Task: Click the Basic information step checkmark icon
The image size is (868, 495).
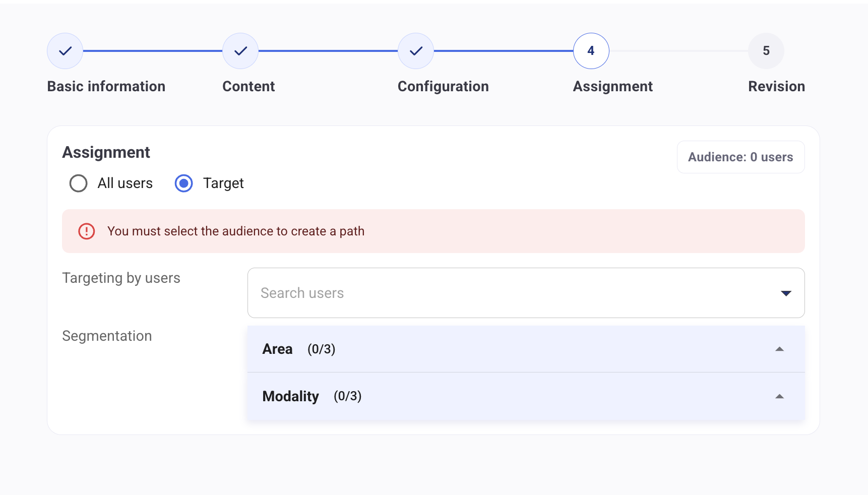Action: click(x=65, y=51)
